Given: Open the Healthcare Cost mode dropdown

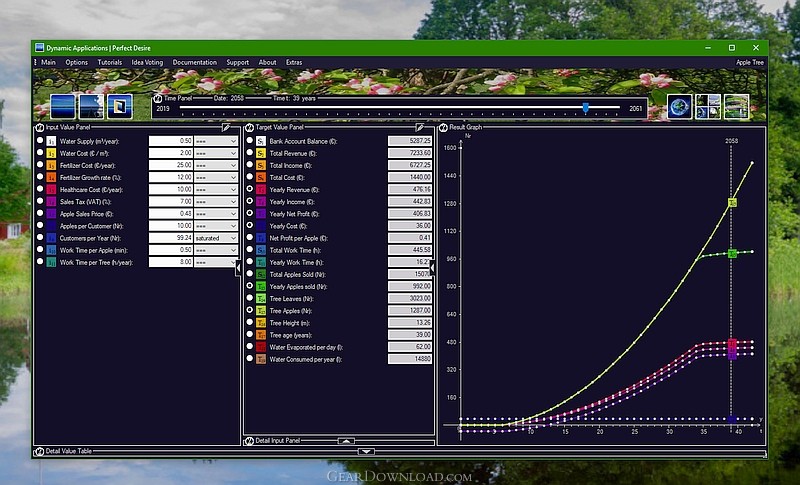Looking at the screenshot, I should tap(216, 189).
